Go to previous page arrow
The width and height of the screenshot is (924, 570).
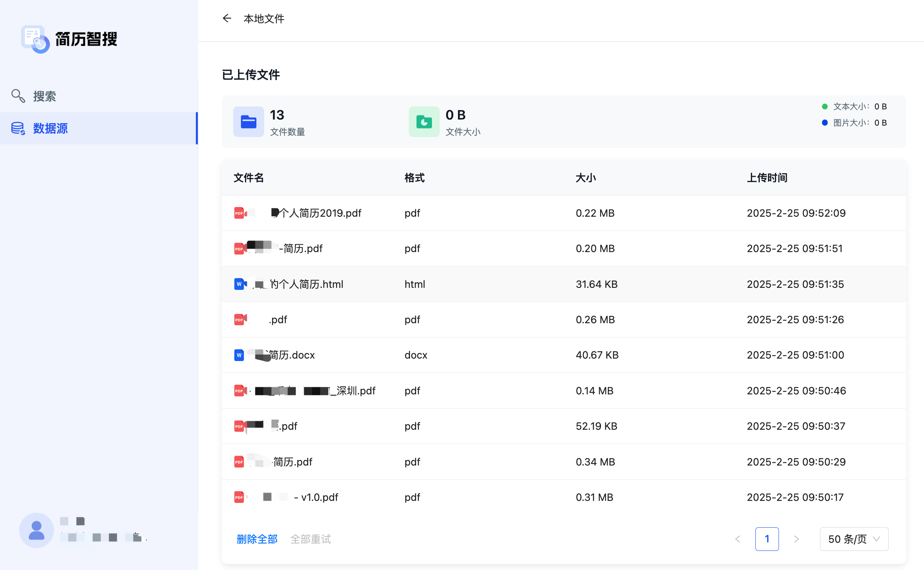(738, 539)
